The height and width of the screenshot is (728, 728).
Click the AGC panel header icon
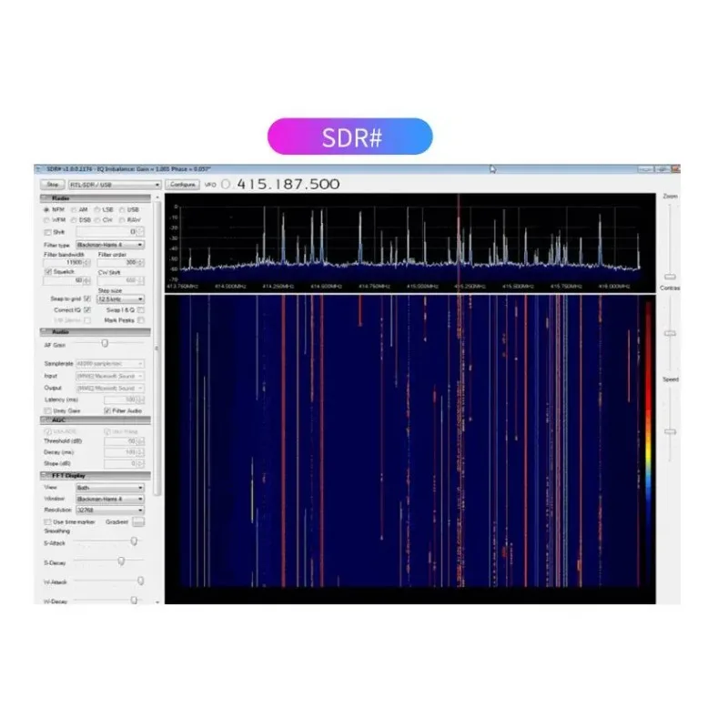pos(45,420)
